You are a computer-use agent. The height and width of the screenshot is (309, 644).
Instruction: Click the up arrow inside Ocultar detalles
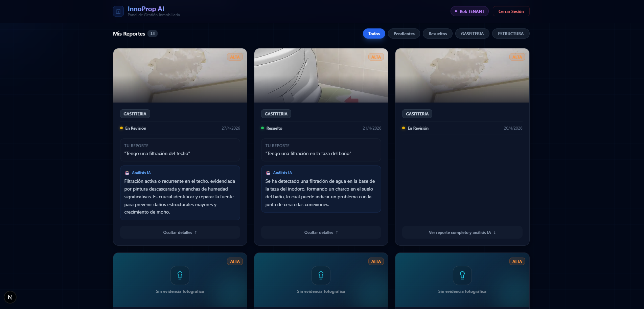pos(195,232)
